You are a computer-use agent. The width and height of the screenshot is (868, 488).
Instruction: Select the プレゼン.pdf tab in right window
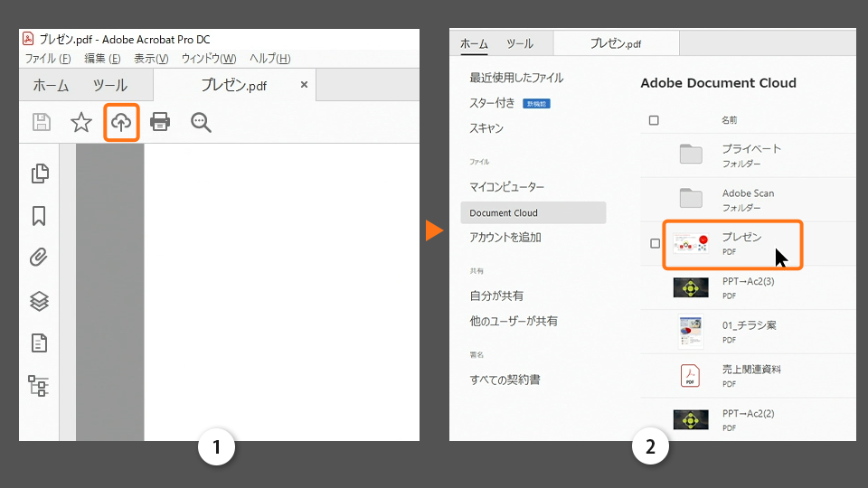(x=616, y=43)
